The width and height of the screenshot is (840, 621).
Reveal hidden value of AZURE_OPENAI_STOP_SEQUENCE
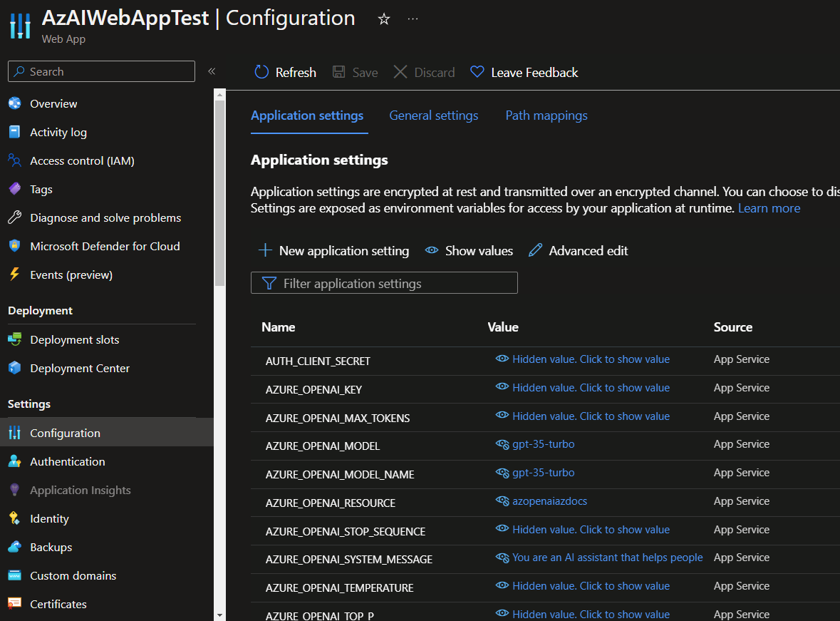[x=582, y=529]
